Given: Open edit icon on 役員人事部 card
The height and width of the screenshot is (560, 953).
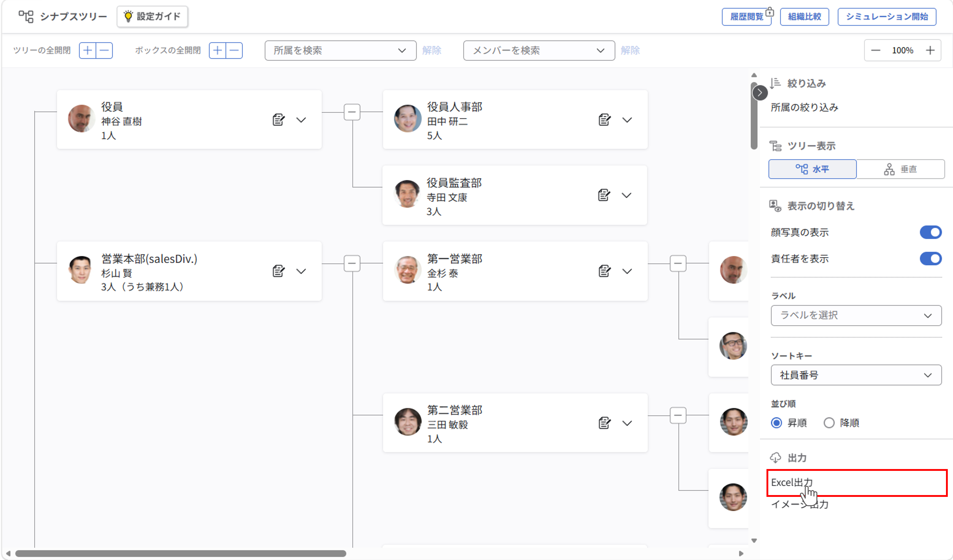Looking at the screenshot, I should coord(605,119).
